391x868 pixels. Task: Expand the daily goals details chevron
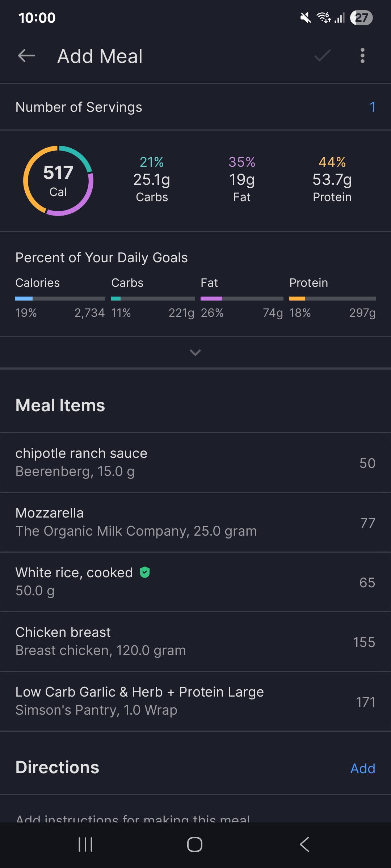pyautogui.click(x=195, y=352)
